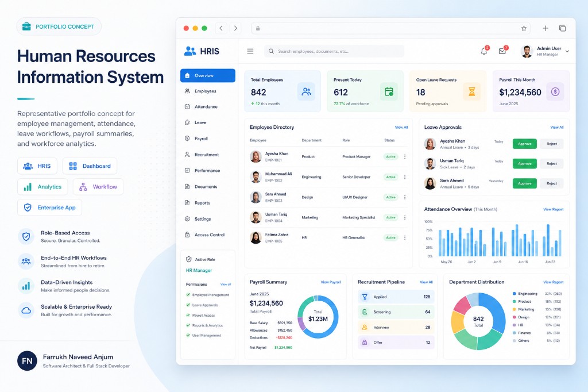The height and width of the screenshot is (392, 588).
Task: Open row options for Muhammad Ali
Action: pos(405,177)
